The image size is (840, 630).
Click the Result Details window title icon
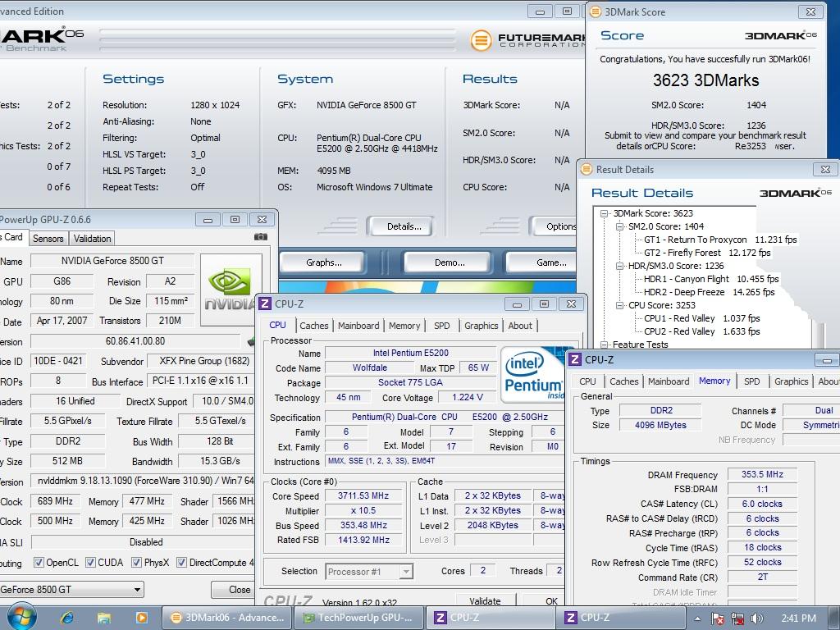pos(587,169)
